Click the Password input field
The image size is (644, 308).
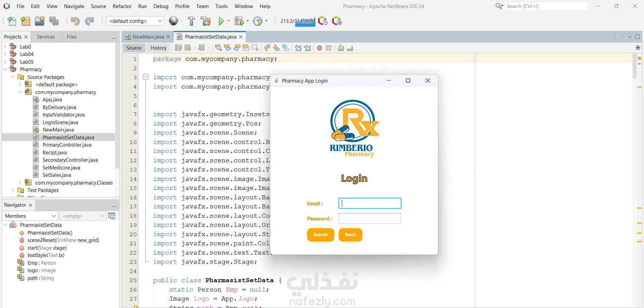370,218
